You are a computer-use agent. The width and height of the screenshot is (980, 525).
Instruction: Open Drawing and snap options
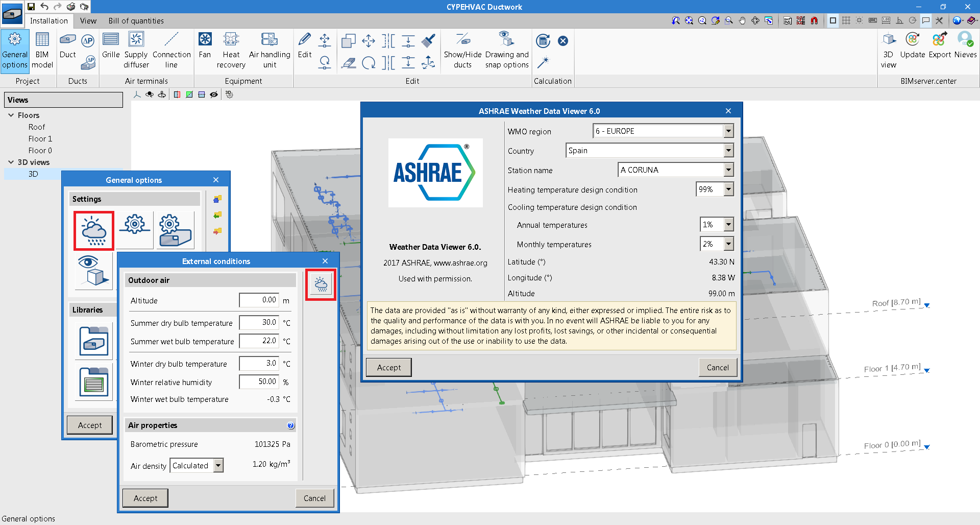(507, 51)
